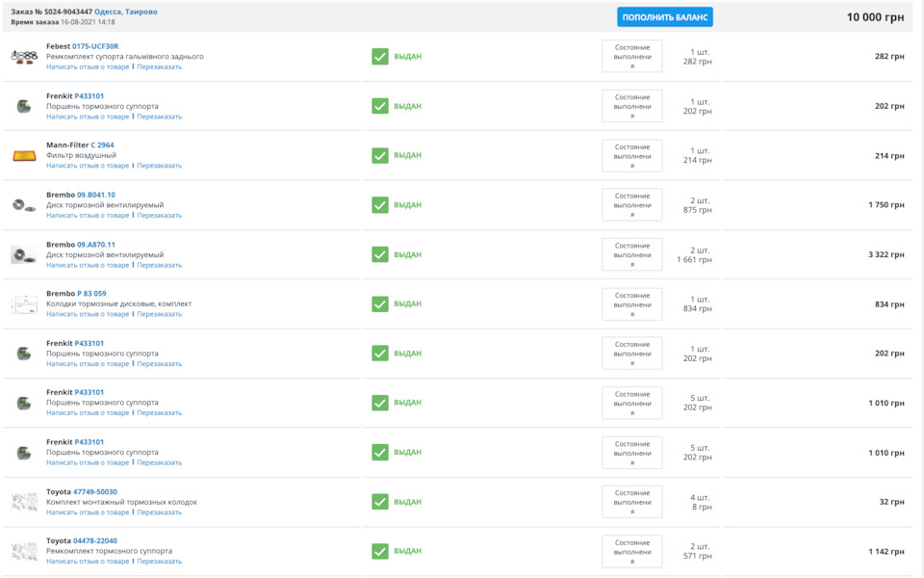Open the Toyota 47749-50030 mounting kit thumbnail
This screenshot has width=924, height=578.
click(x=24, y=502)
